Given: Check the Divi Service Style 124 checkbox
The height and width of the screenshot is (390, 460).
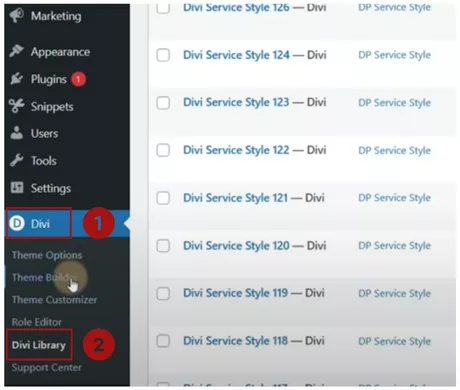Looking at the screenshot, I should 163,55.
